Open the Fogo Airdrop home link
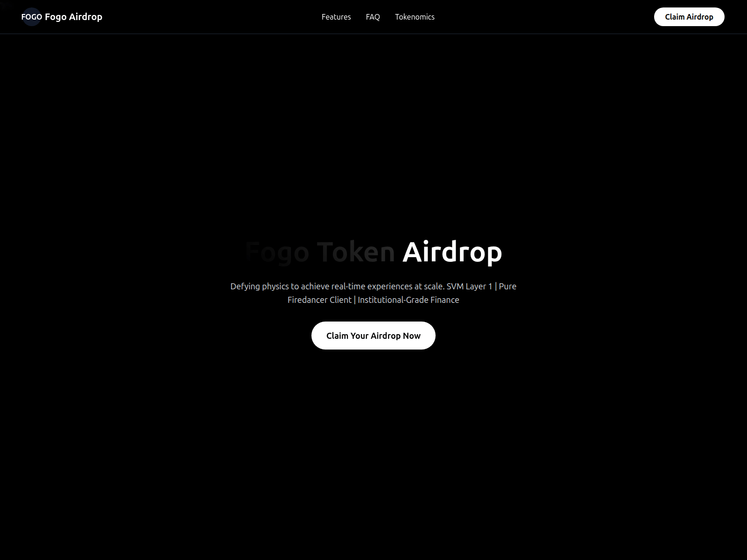 [62, 17]
